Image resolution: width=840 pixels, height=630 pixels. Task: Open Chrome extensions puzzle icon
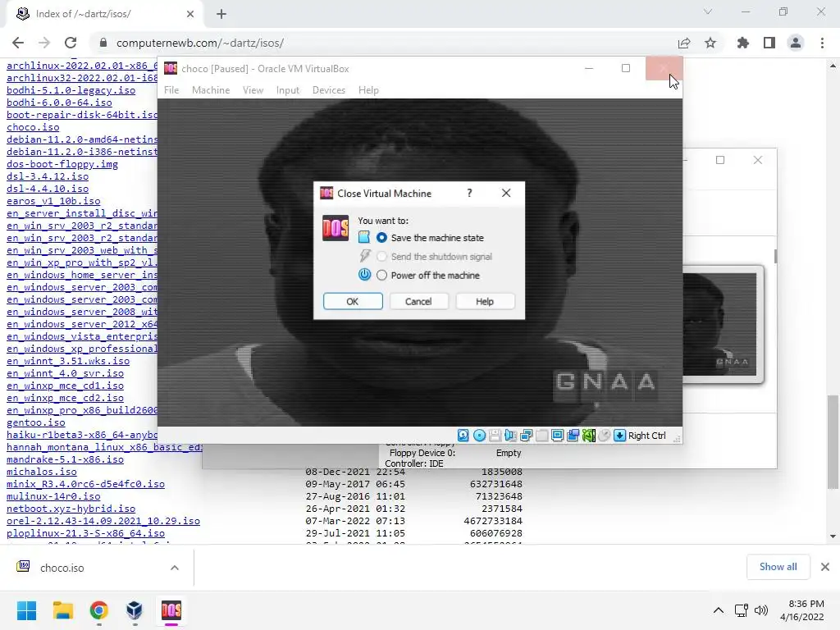pos(743,43)
